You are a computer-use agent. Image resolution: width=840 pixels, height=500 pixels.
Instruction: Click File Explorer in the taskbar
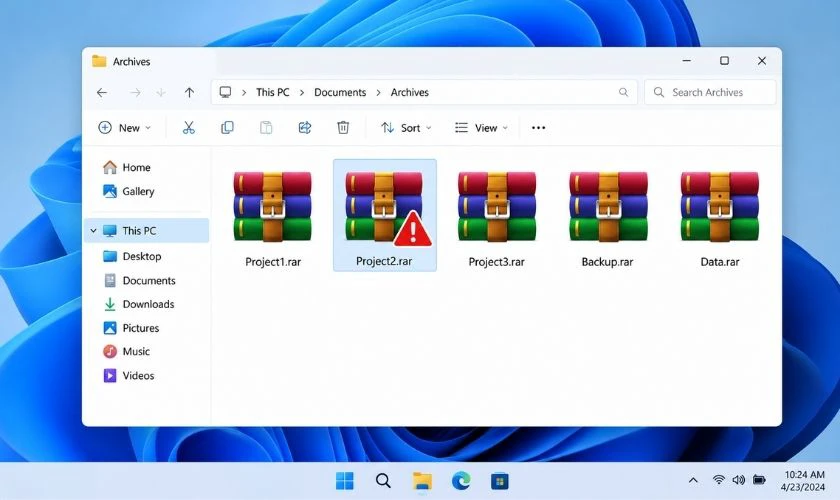point(422,481)
